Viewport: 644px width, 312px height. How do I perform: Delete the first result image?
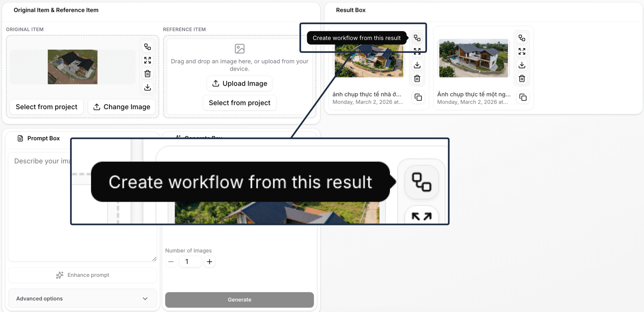[x=417, y=78]
